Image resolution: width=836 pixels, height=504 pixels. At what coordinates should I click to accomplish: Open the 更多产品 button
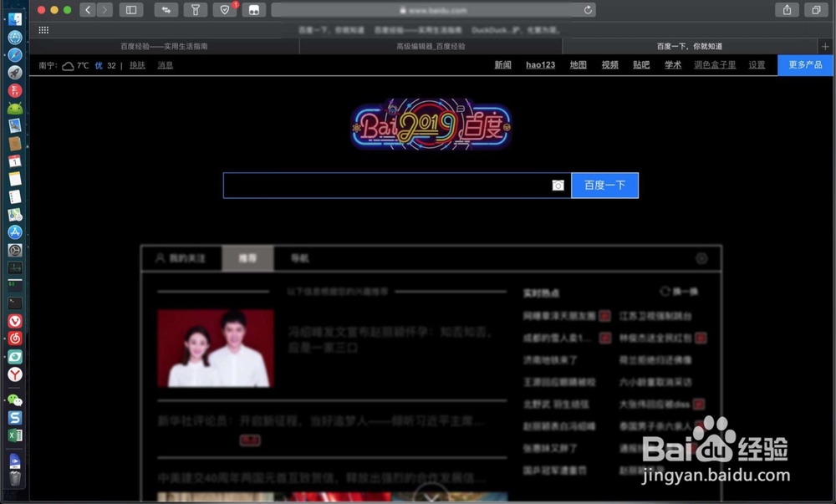pos(805,65)
